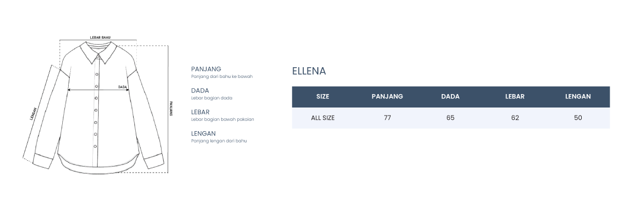Click the left sleeve cuff of the shirt
The height and width of the screenshot is (215, 644).
pyautogui.click(x=43, y=161)
